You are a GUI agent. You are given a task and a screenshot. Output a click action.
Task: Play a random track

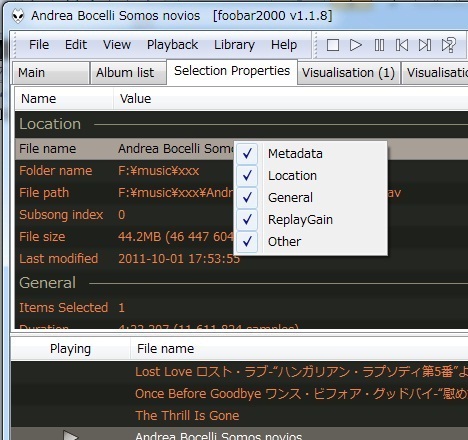[x=448, y=45]
